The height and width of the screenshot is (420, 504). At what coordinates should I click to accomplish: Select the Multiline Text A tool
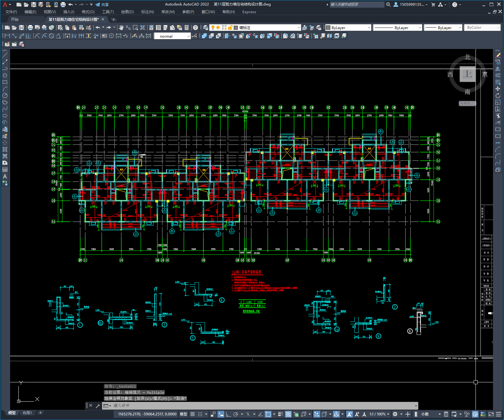click(x=5, y=176)
